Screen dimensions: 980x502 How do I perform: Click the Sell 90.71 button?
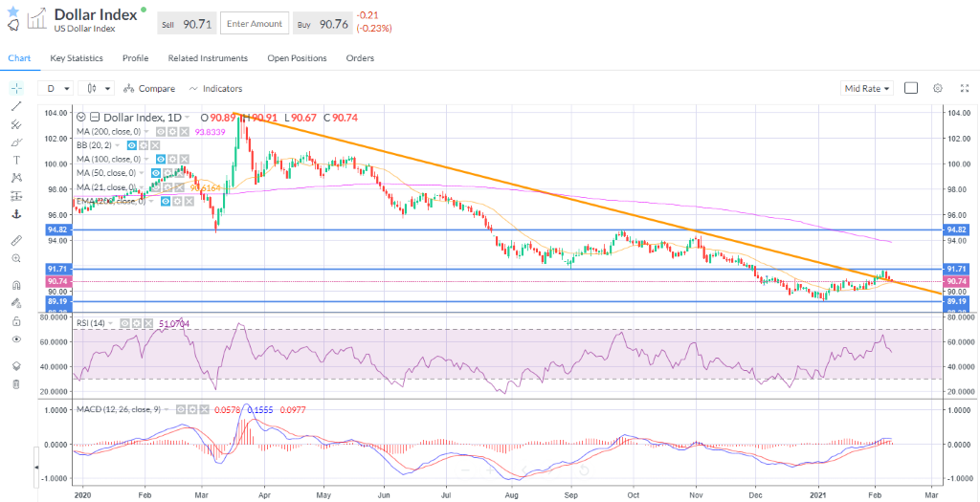187,24
